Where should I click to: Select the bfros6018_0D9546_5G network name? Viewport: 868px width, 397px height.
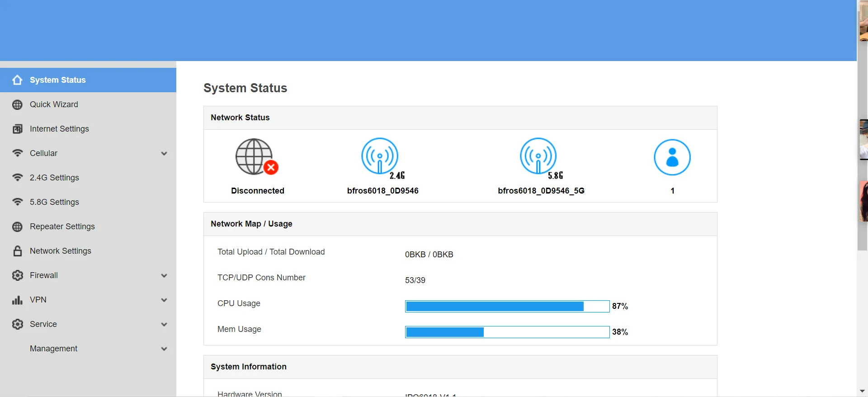coord(541,191)
